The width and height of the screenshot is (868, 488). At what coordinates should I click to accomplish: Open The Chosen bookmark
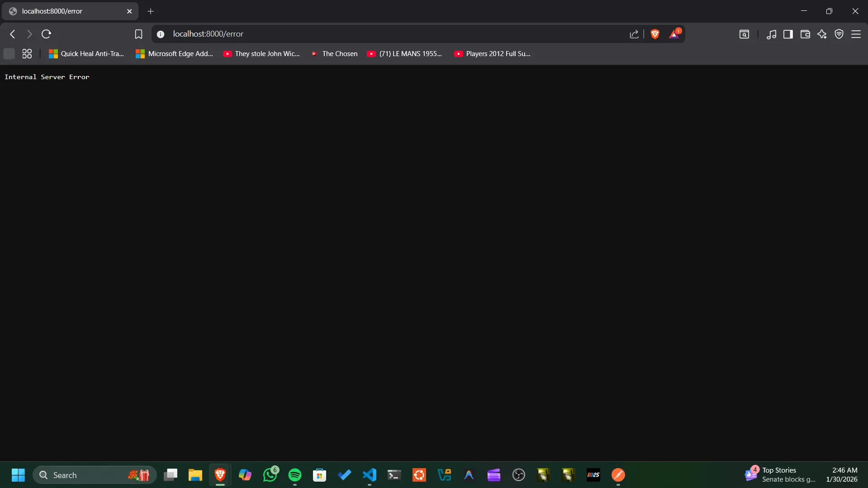[x=335, y=54]
